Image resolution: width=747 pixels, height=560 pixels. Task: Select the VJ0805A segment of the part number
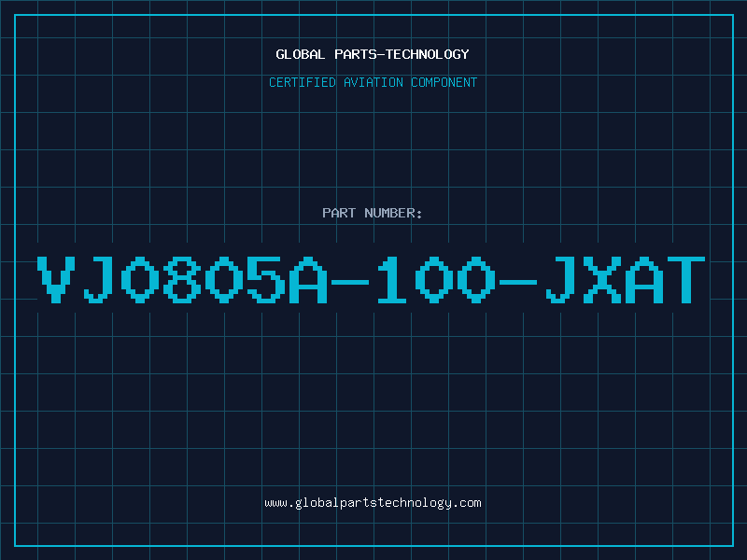click(182, 279)
